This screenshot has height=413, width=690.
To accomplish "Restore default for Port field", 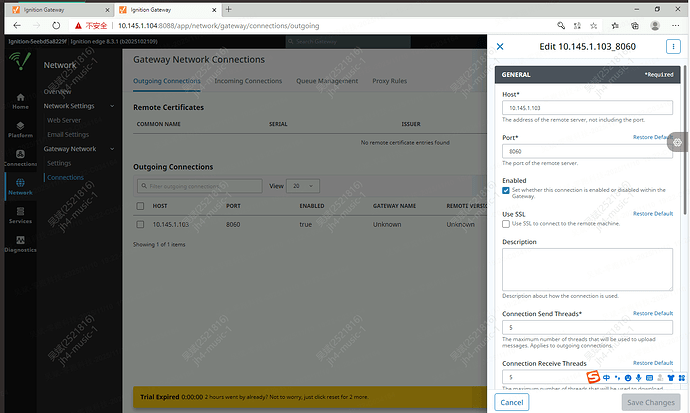I will [653, 137].
